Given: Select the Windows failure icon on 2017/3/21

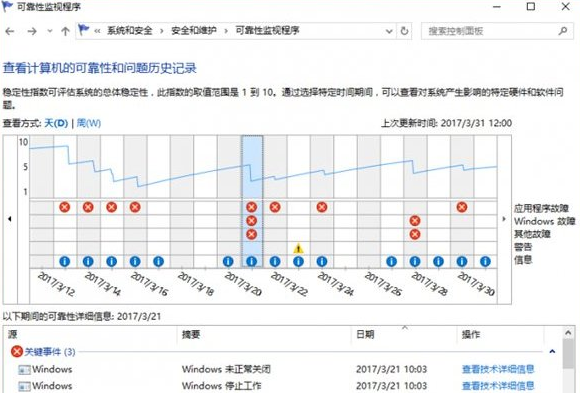Looking at the screenshot, I should 252,221.
